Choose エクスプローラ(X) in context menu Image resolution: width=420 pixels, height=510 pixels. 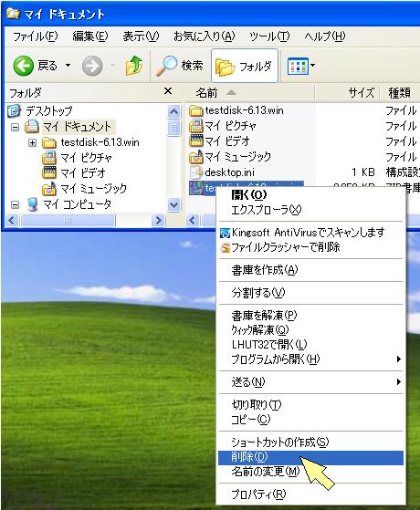(311, 210)
